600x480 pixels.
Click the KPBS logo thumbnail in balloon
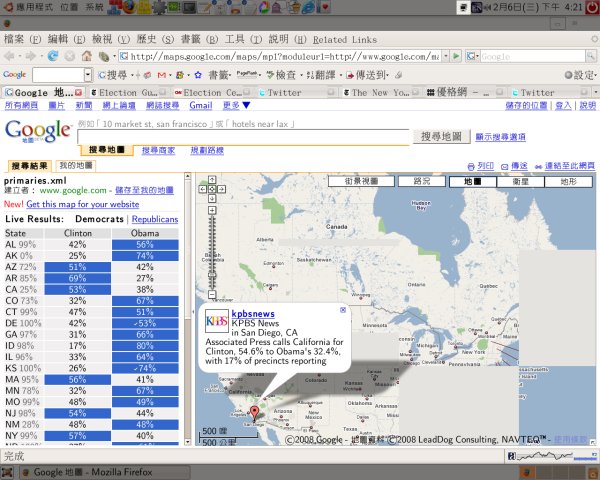(x=217, y=321)
